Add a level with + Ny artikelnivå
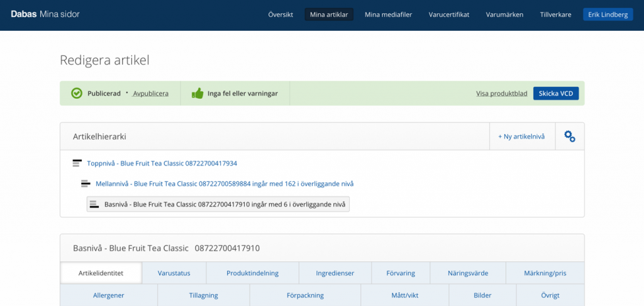 [521, 136]
